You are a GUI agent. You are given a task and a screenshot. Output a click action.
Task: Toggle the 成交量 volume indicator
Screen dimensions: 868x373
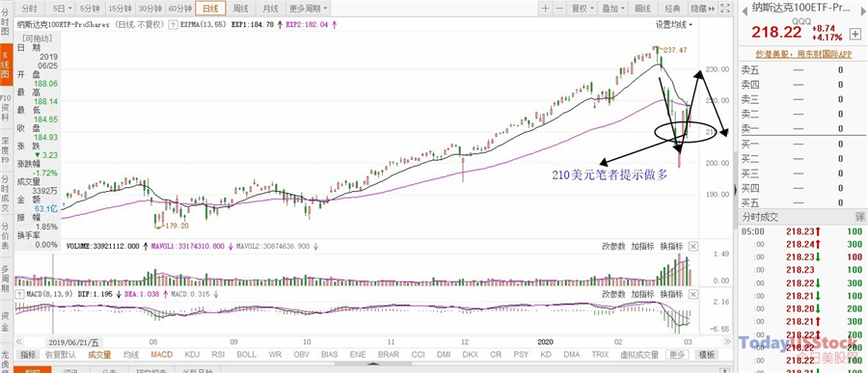click(99, 355)
